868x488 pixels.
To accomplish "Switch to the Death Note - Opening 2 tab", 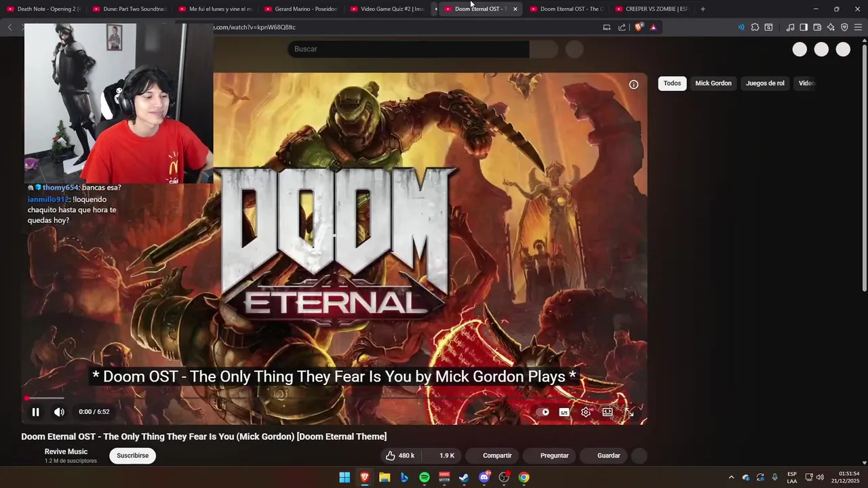I will click(43, 9).
